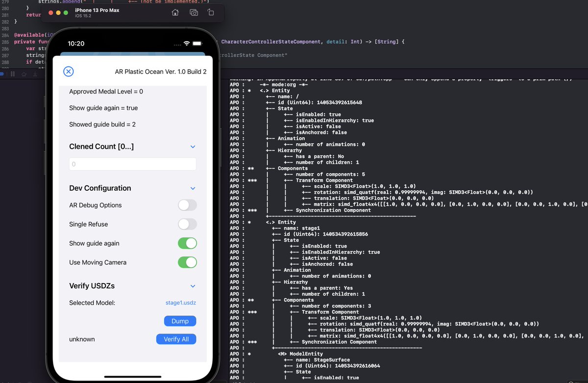Screen dimensions: 588x383
Task: Click line number 284 in editor gutter
Action: [x=5, y=36]
